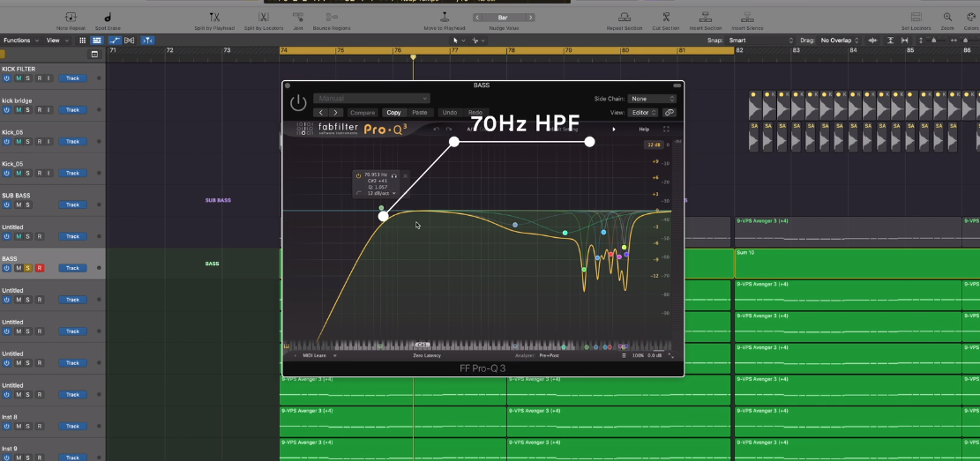Viewport: 980px width, 461px height.
Task: Solo the kick bridge track
Action: [27, 110]
